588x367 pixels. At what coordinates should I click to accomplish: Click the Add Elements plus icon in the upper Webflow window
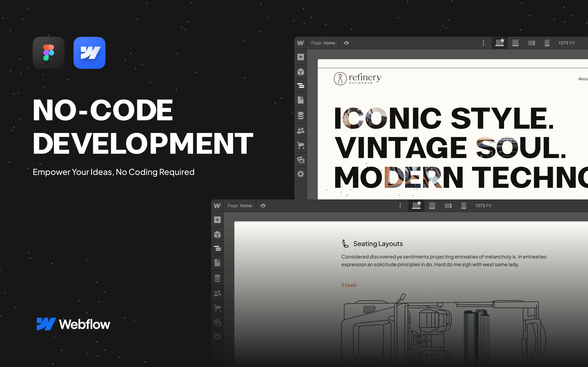coord(301,57)
